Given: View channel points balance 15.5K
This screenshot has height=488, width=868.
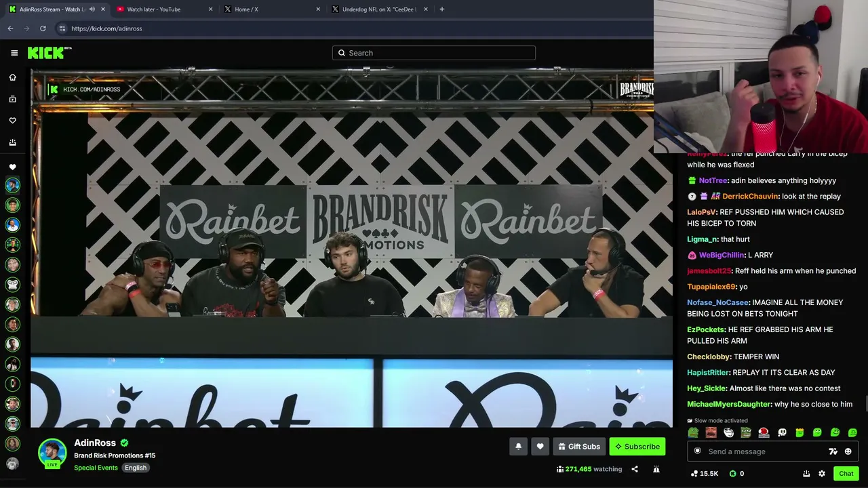Looking at the screenshot, I should (x=705, y=474).
